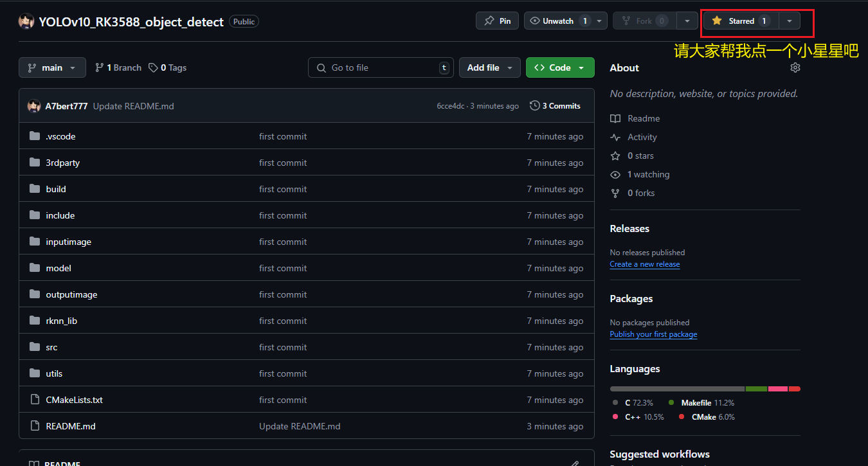Click the A7bert777 commit author avatar
The image size is (868, 466).
34,106
